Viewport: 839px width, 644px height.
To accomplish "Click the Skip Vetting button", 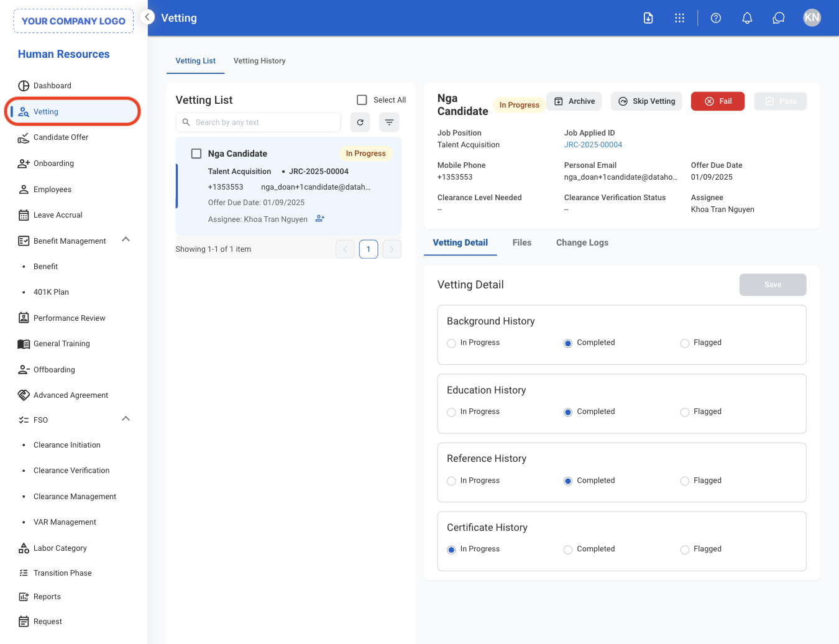I will (646, 101).
